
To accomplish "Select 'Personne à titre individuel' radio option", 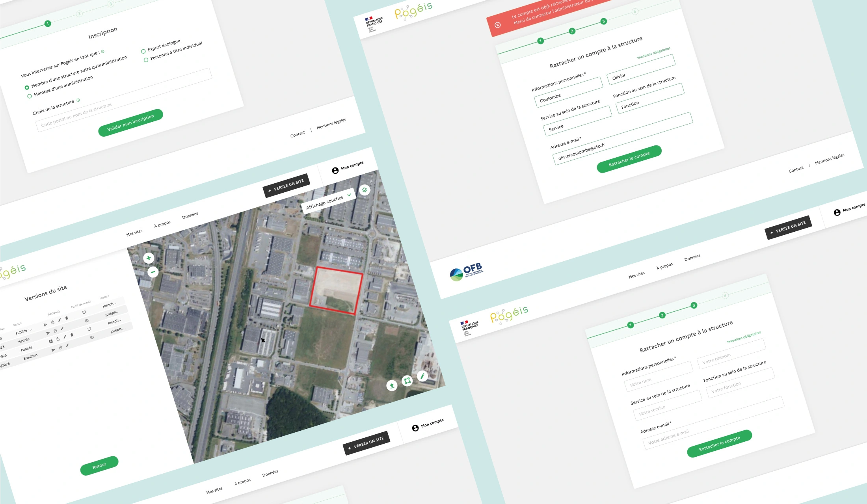I will (x=146, y=60).
